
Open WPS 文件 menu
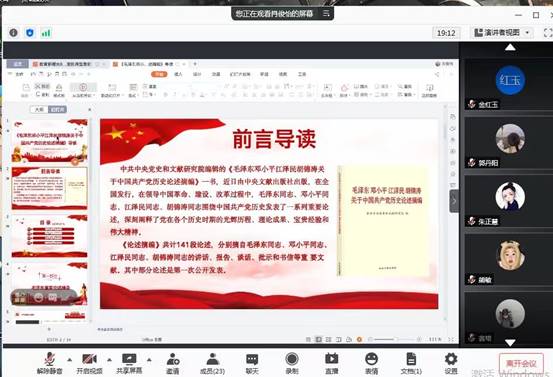[18, 74]
